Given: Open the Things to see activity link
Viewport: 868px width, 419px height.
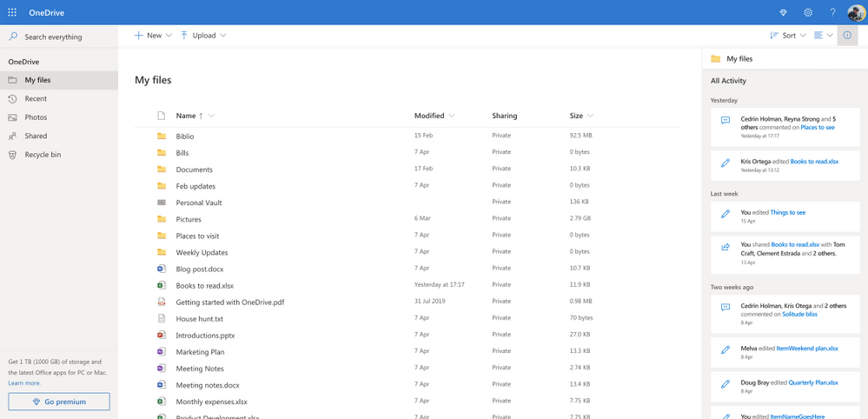Looking at the screenshot, I should tap(788, 212).
